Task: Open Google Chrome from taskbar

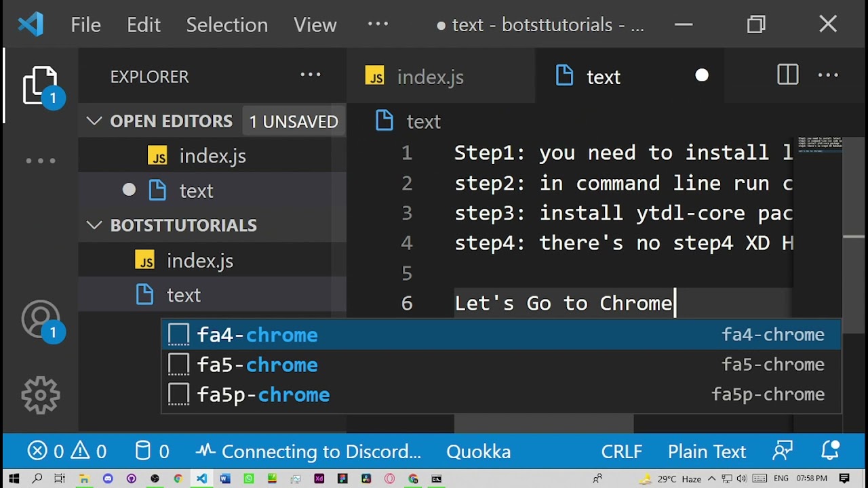Action: coord(178,479)
